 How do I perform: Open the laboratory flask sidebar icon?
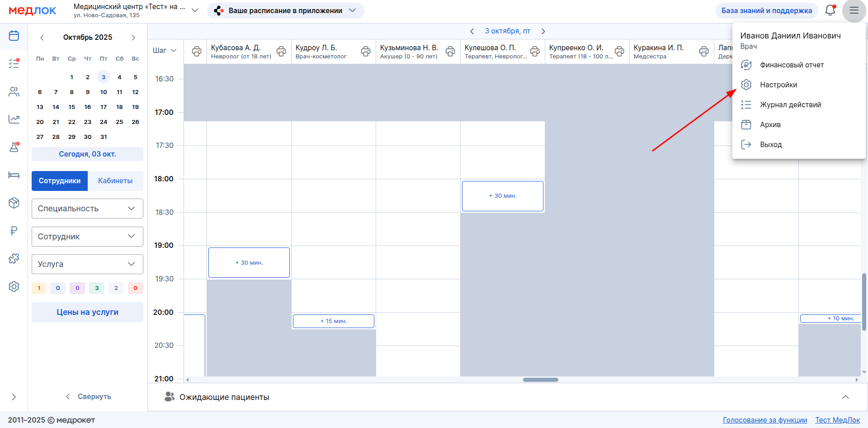14,147
